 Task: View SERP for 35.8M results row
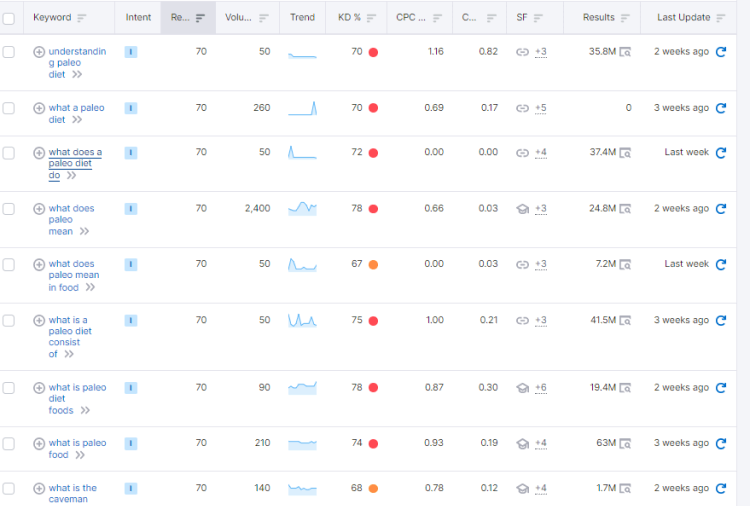625,52
